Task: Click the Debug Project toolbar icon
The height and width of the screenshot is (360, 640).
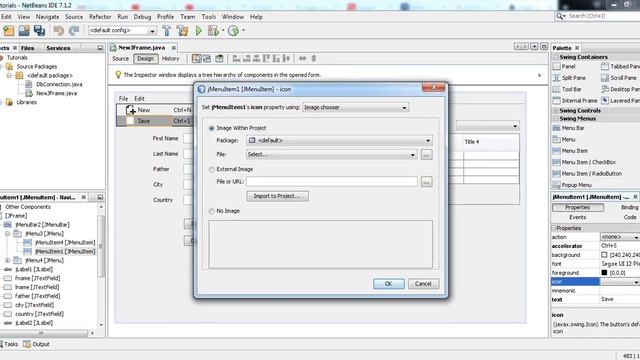Action: [x=213, y=31]
